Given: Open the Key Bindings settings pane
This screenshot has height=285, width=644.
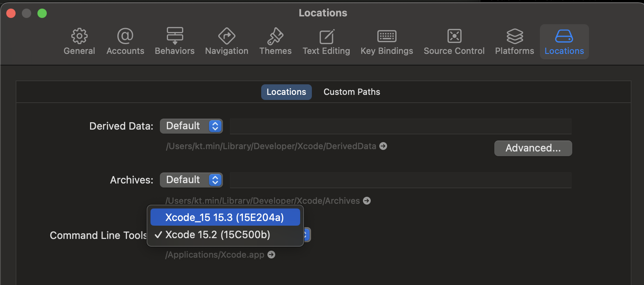Looking at the screenshot, I should pos(387,42).
